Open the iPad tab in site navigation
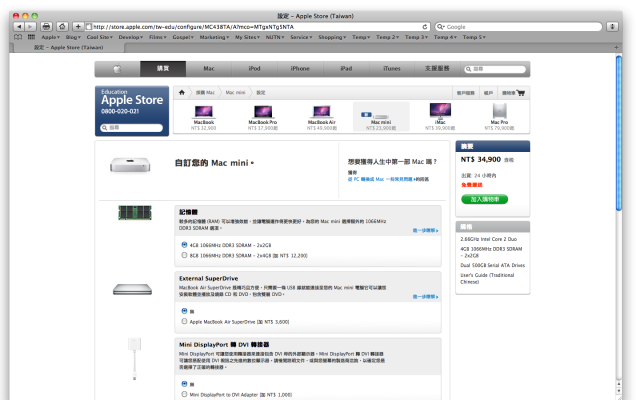 pyautogui.click(x=346, y=69)
